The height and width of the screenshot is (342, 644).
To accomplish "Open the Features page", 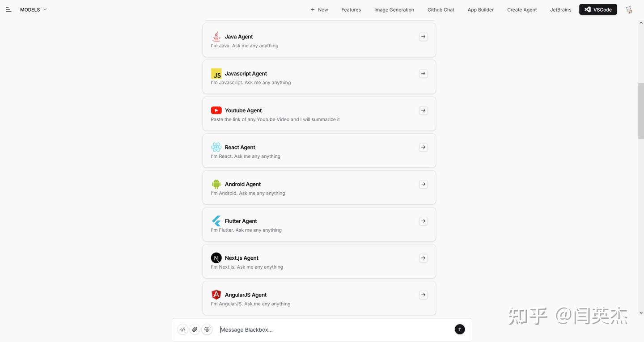I will [351, 9].
